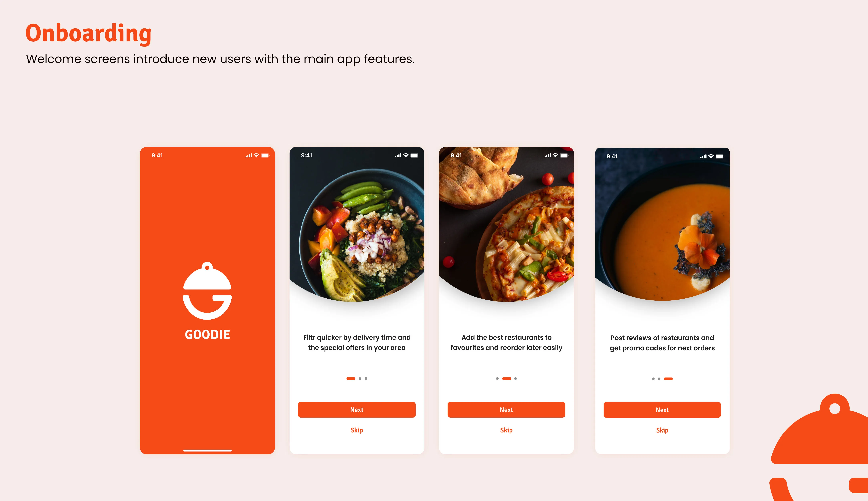The width and height of the screenshot is (868, 501).
Task: Click Next button under promo codes text
Action: (x=662, y=410)
